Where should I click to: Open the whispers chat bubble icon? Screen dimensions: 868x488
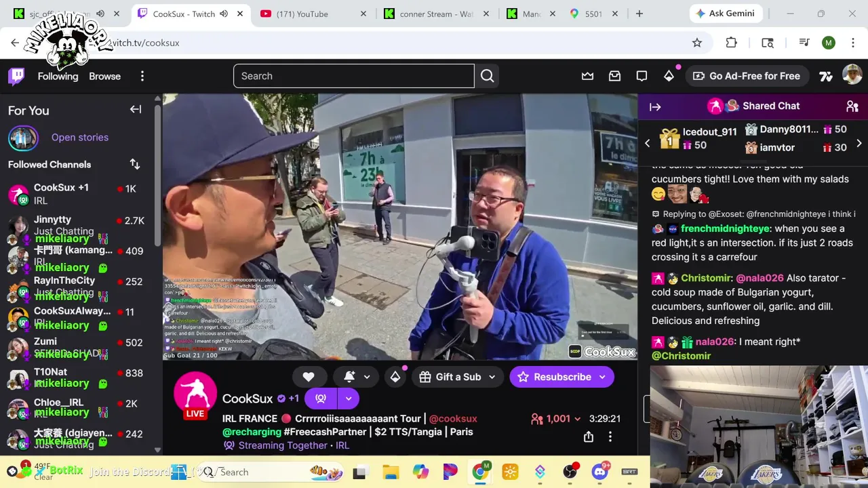pos(642,76)
